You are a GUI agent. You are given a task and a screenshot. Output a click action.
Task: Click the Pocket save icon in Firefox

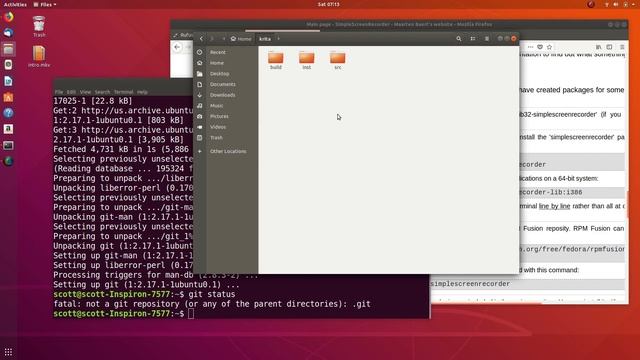(x=540, y=47)
